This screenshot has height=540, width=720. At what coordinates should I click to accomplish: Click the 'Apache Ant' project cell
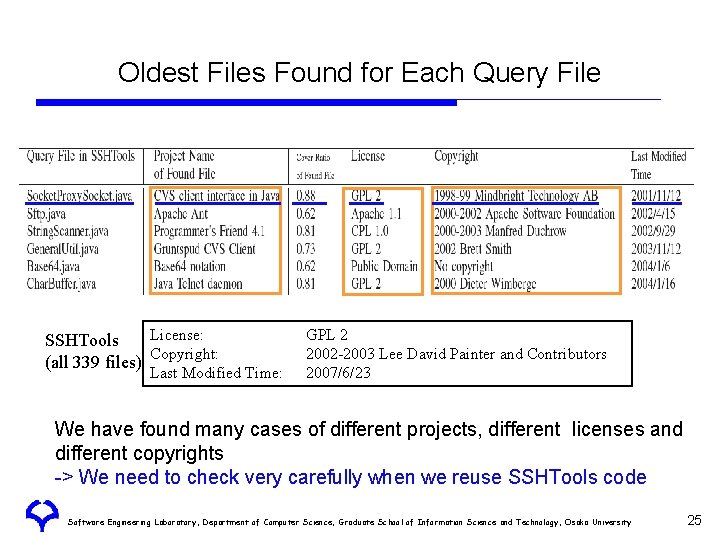click(x=180, y=214)
